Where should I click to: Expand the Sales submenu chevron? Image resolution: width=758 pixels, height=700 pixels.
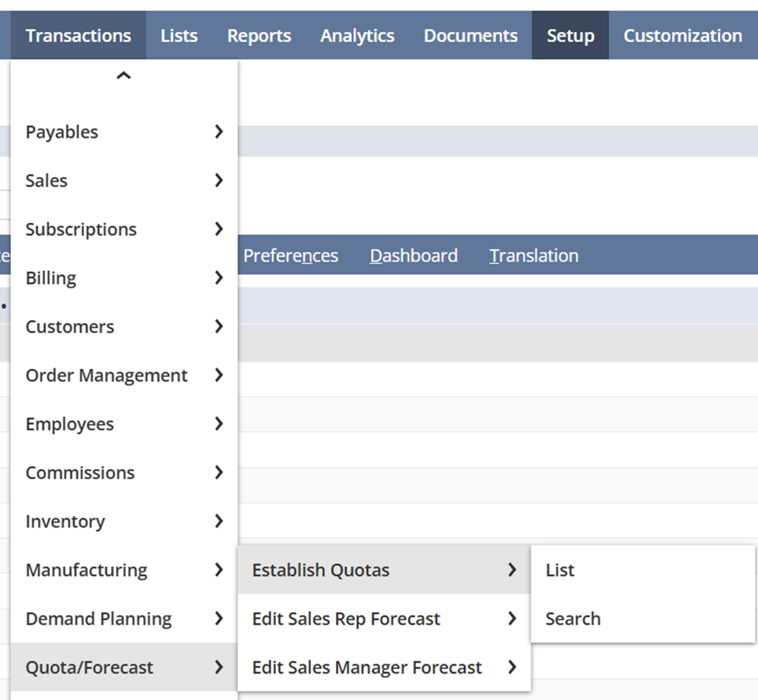click(218, 180)
